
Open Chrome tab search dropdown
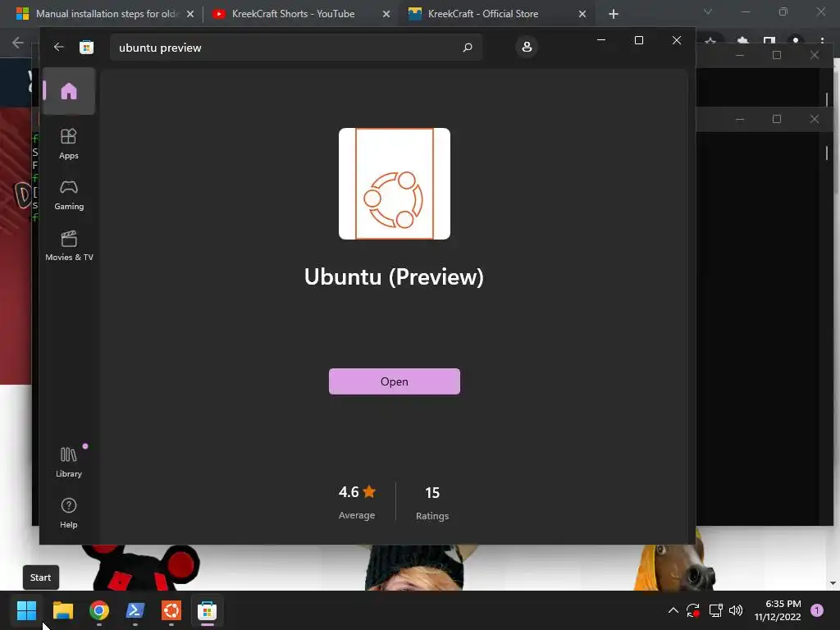pyautogui.click(x=708, y=11)
